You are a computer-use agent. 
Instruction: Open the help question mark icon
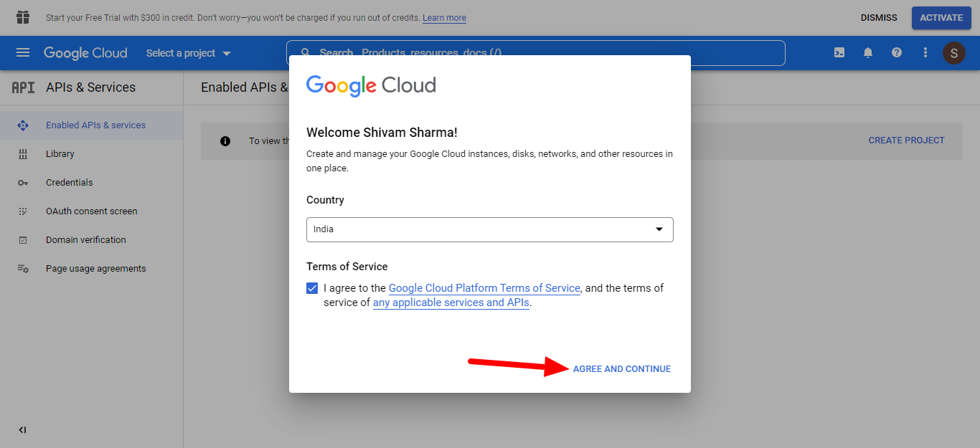(x=896, y=53)
